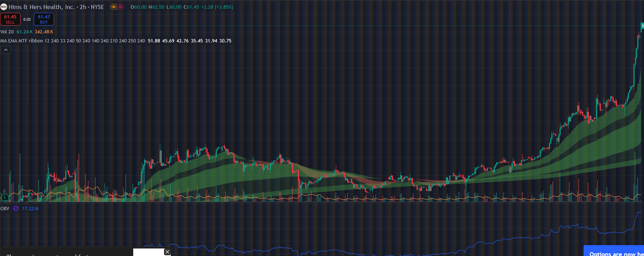Click the pink data-status wave icon
This screenshot has width=644, height=256.
[x=120, y=7]
